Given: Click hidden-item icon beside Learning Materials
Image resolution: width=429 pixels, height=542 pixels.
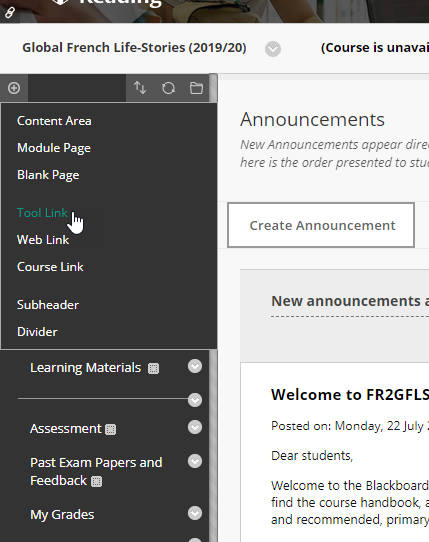Looking at the screenshot, I should click(153, 368).
